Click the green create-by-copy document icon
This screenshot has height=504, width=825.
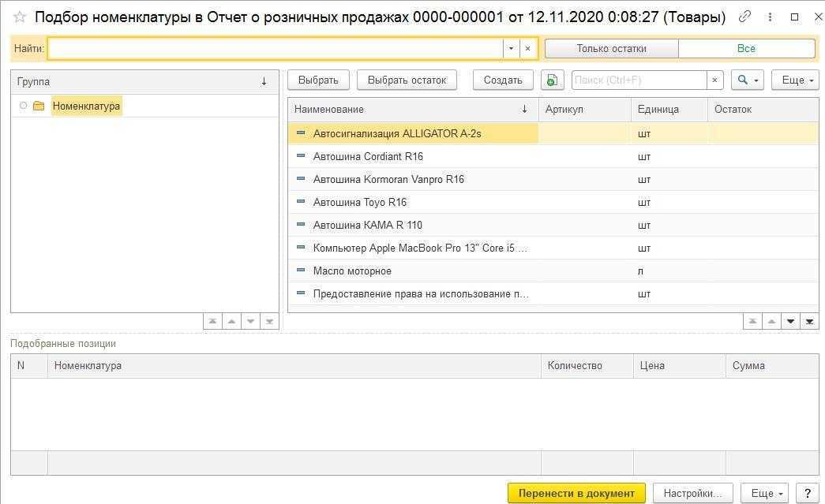click(x=552, y=80)
